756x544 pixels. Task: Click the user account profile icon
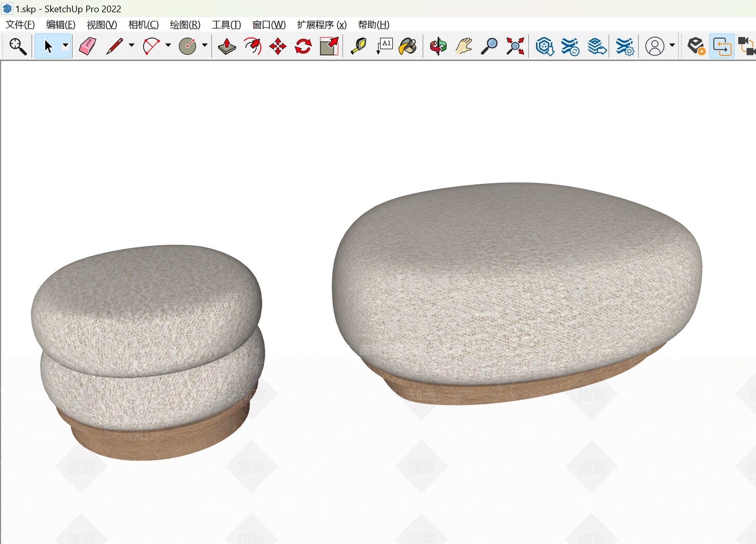[655, 46]
